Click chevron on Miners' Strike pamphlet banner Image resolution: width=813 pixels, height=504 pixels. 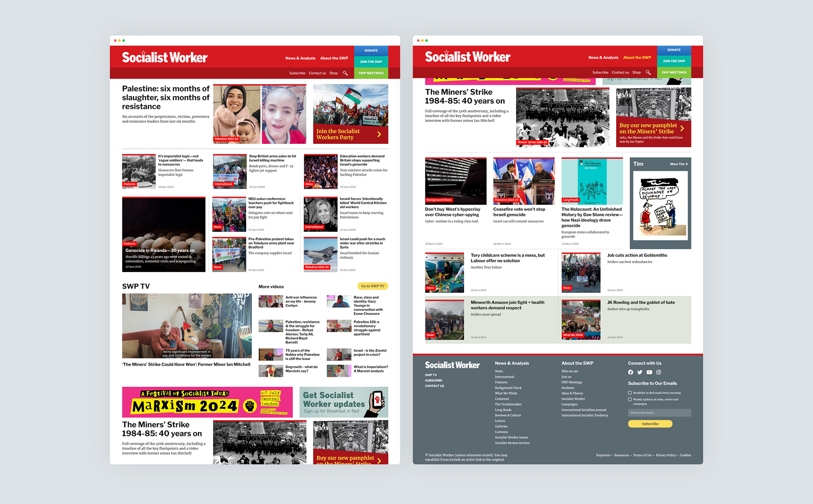click(x=682, y=128)
